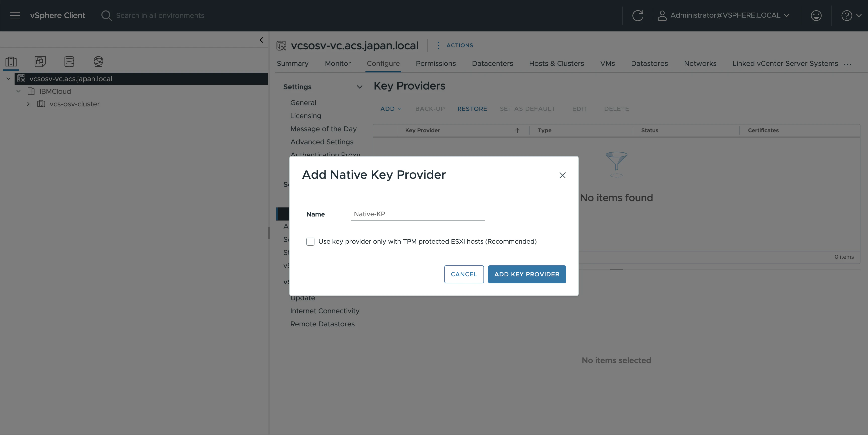The width and height of the screenshot is (868, 435).
Task: Open Remote Datastores settings
Action: [322, 324]
